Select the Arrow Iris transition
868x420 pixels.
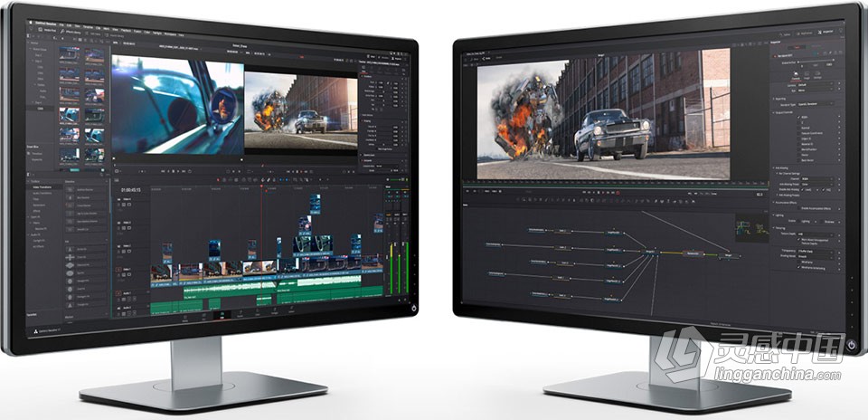point(86,249)
